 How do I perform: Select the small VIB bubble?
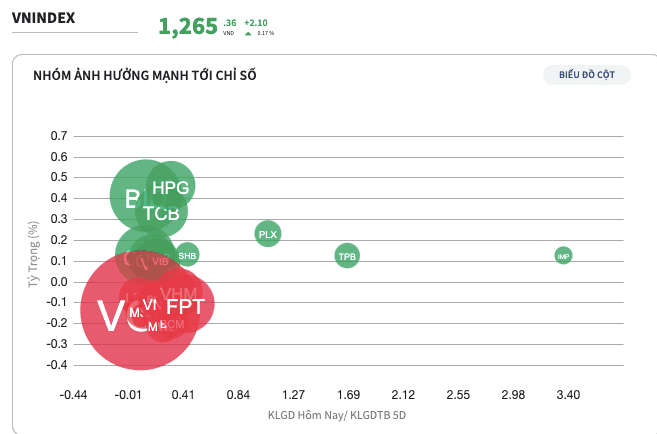[160, 261]
